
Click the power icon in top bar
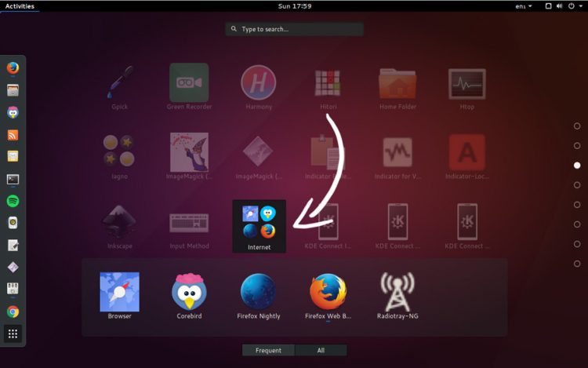click(x=571, y=6)
